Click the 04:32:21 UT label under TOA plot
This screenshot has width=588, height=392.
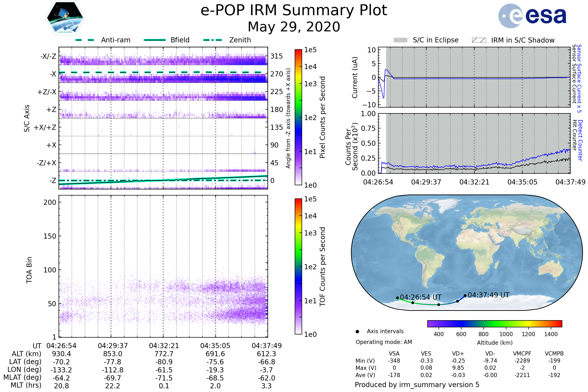pyautogui.click(x=164, y=346)
